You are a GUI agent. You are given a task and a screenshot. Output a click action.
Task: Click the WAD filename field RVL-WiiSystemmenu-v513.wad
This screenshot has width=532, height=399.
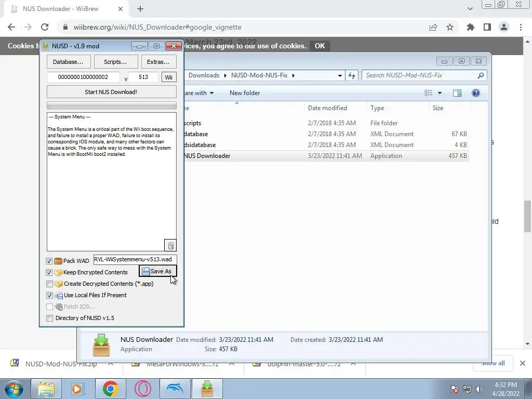pyautogui.click(x=135, y=259)
